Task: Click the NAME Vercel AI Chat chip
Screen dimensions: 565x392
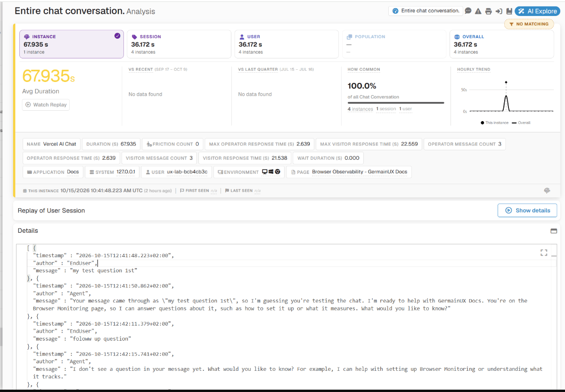Action: [51, 144]
